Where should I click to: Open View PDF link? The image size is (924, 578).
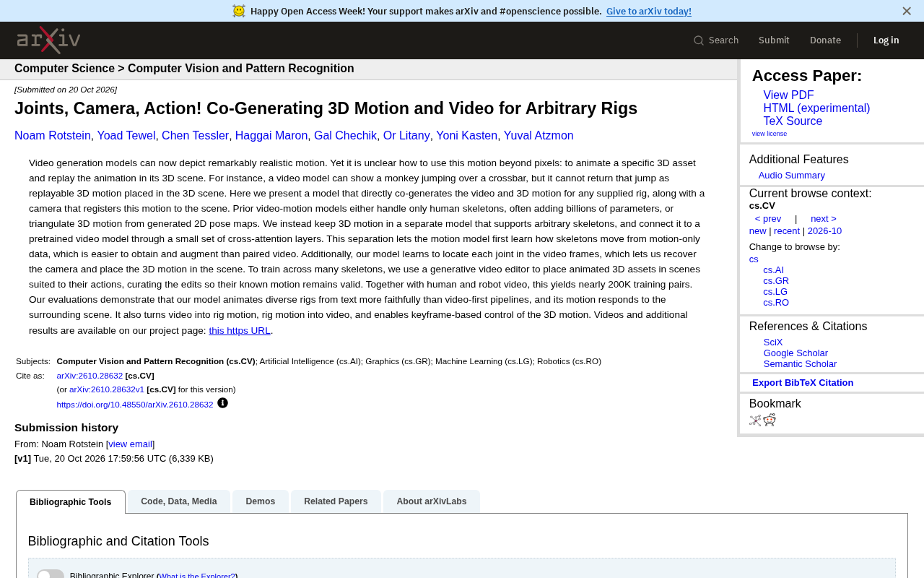788,95
